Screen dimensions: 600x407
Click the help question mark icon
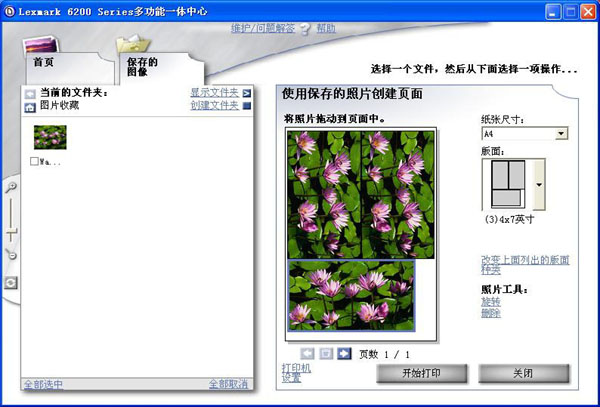(x=305, y=29)
